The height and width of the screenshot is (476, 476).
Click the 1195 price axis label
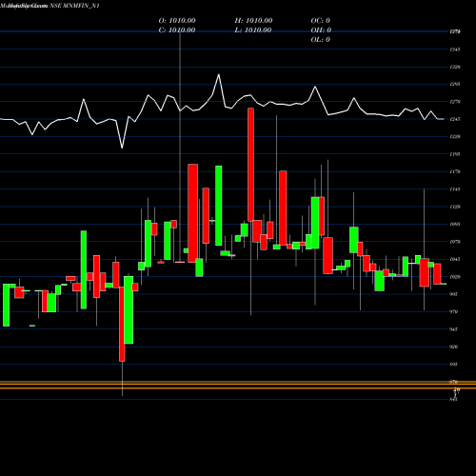[x=455, y=154]
